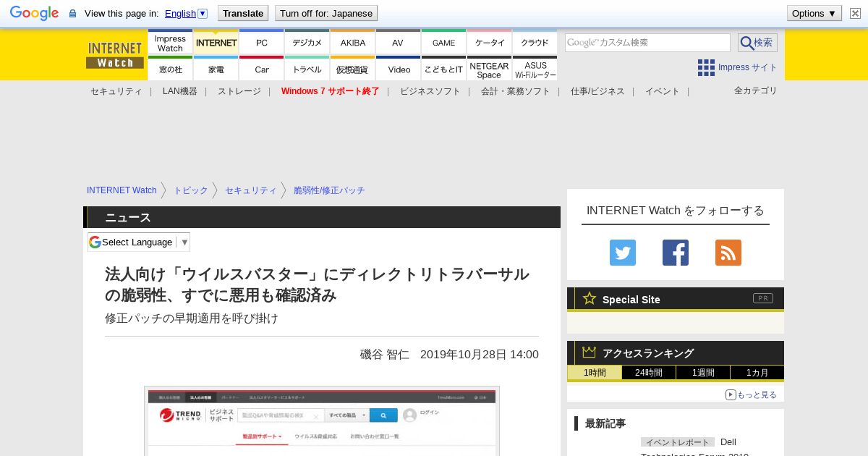Click the INTERNET Watch logo
The height and width of the screenshot is (456, 868).
tap(114, 54)
